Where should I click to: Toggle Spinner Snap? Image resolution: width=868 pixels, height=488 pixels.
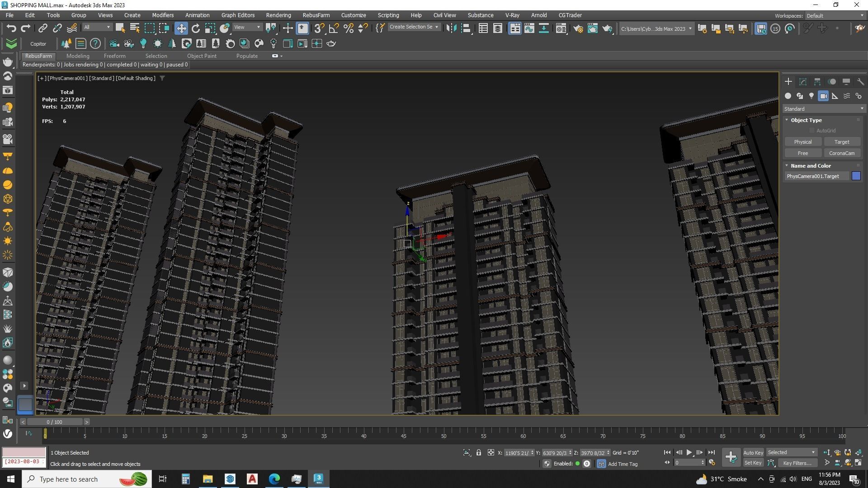(363, 28)
